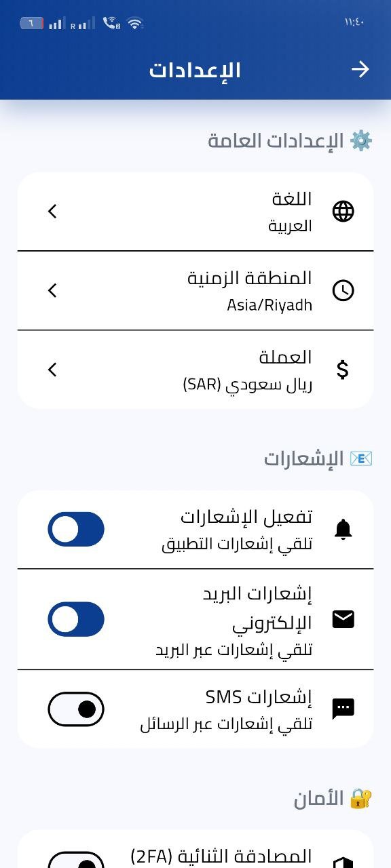Viewport: 391px width, 868px height.
Task: Open the اللغة settings row
Action: 195,211
